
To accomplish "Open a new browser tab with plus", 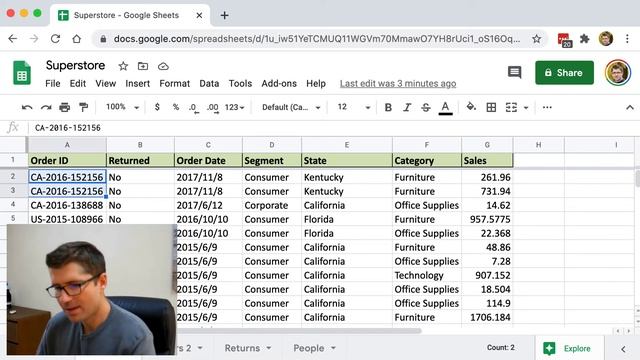I will pyautogui.click(x=224, y=16).
